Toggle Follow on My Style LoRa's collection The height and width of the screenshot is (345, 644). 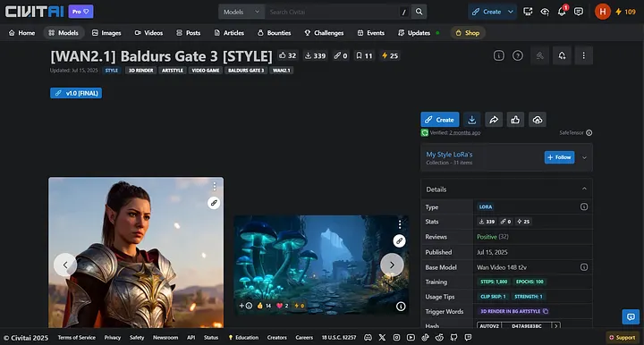pos(559,157)
